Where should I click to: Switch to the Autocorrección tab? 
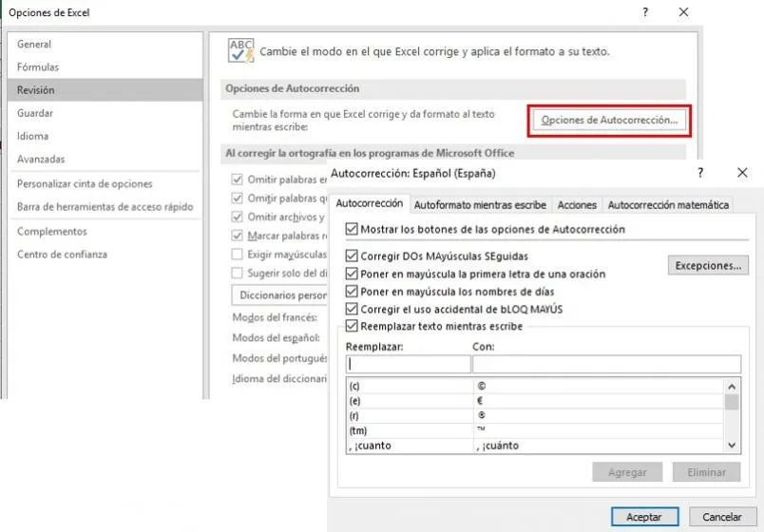(370, 203)
